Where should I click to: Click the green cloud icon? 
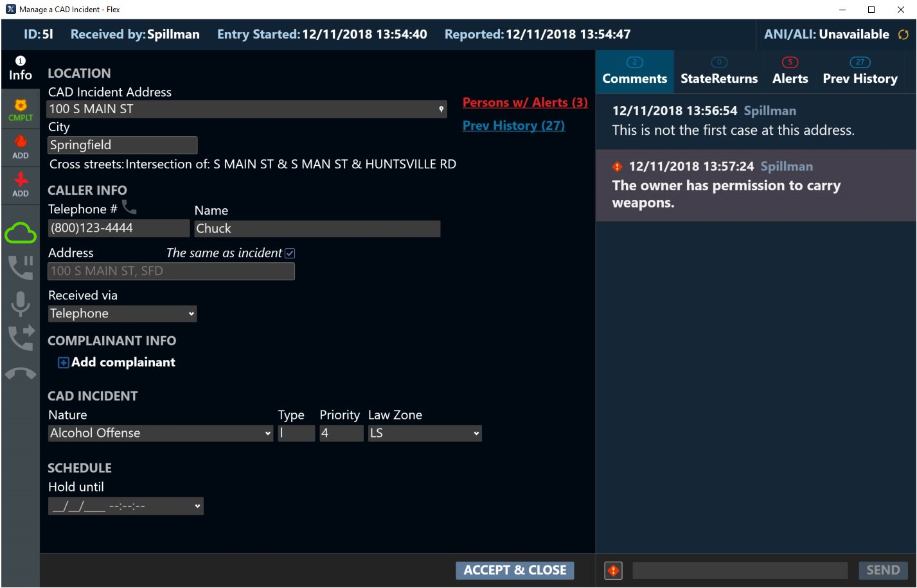[x=21, y=233]
